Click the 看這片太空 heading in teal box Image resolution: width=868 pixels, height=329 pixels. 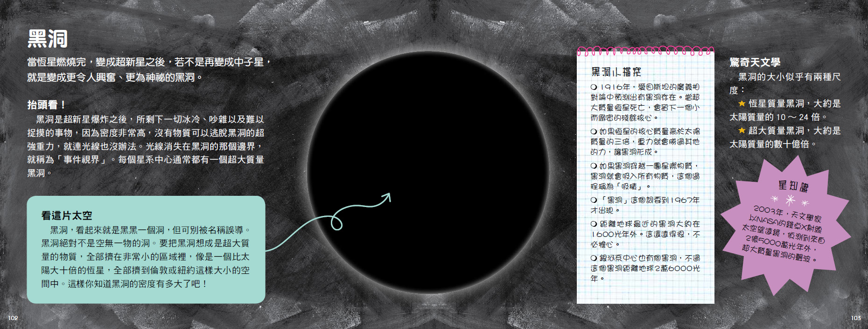[x=67, y=215]
